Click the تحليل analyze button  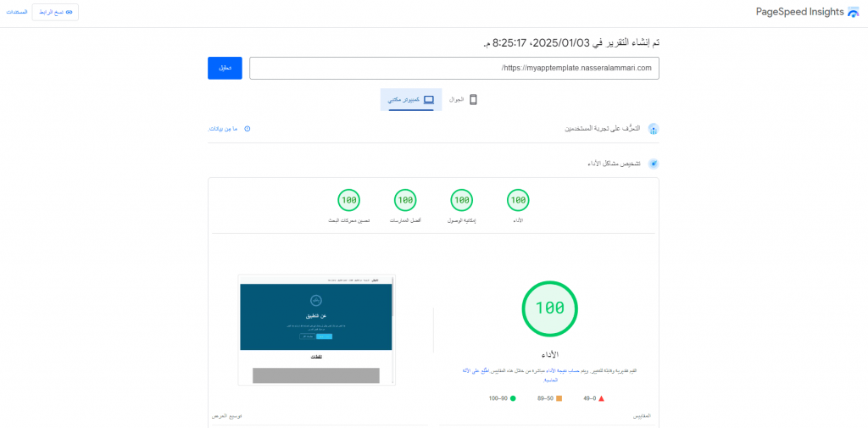click(x=225, y=68)
